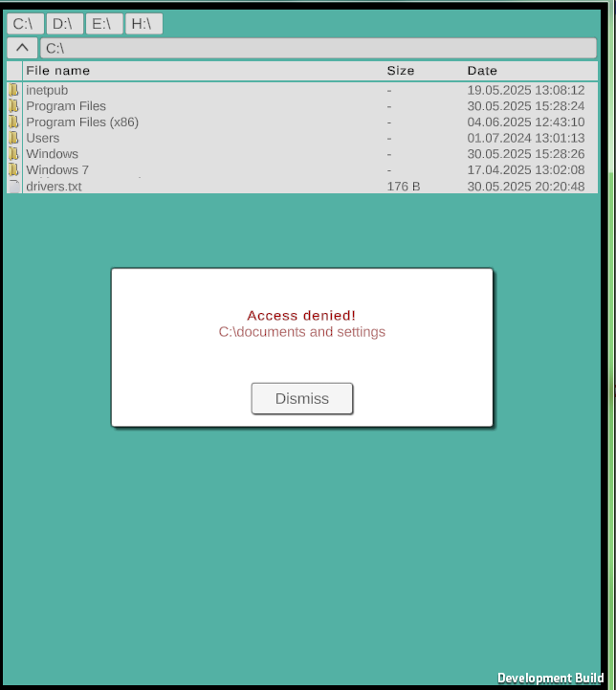Click the C:\documents and settings path text
616x690 pixels.
coord(302,331)
